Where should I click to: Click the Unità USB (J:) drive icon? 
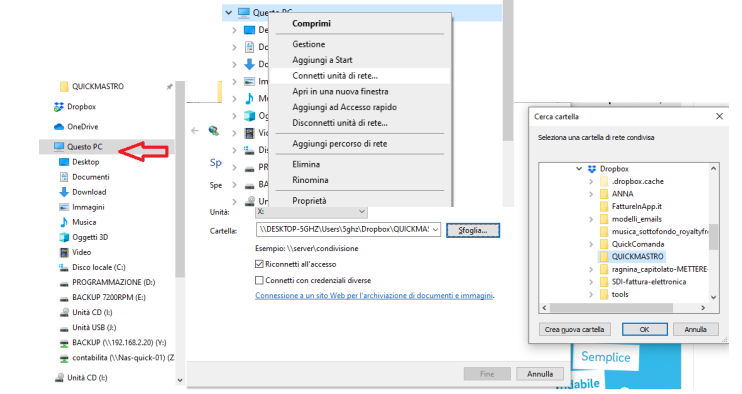point(64,328)
